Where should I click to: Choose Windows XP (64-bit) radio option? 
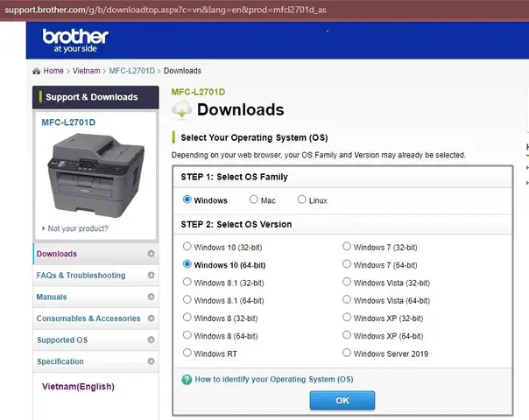347,335
